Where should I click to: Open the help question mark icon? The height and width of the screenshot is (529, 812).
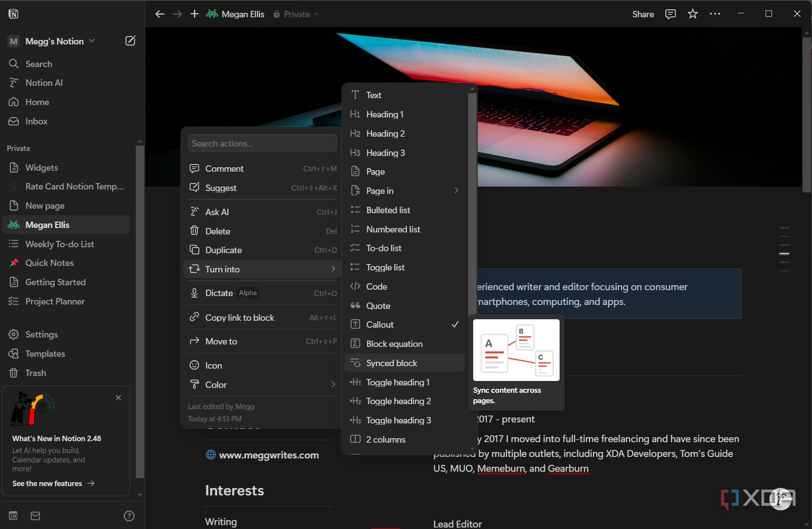(129, 516)
